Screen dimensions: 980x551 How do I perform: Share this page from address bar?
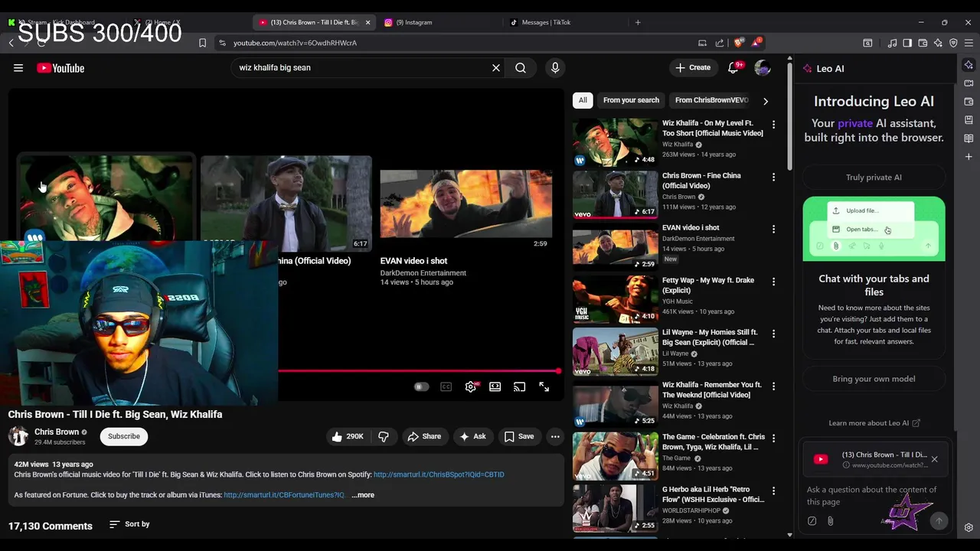coord(720,43)
